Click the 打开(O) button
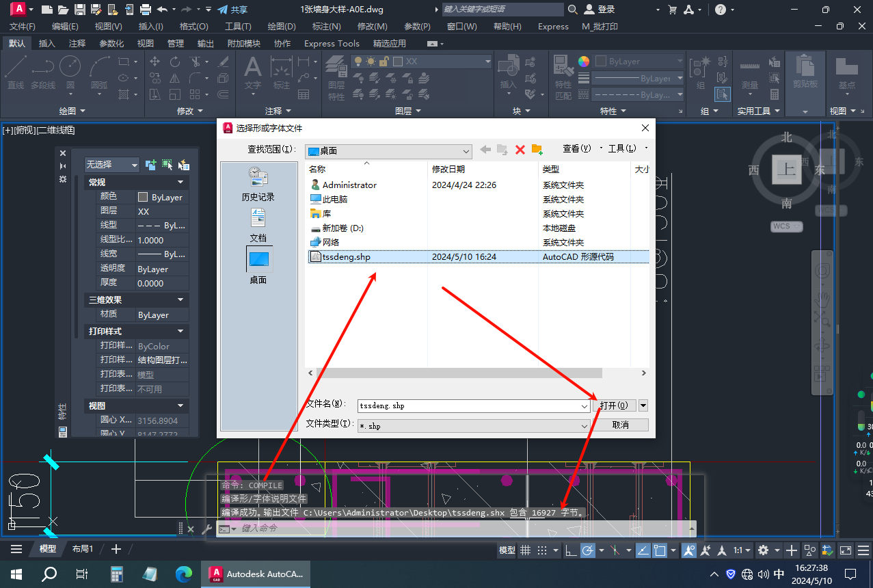Screen dimensions: 873x588 614,405
